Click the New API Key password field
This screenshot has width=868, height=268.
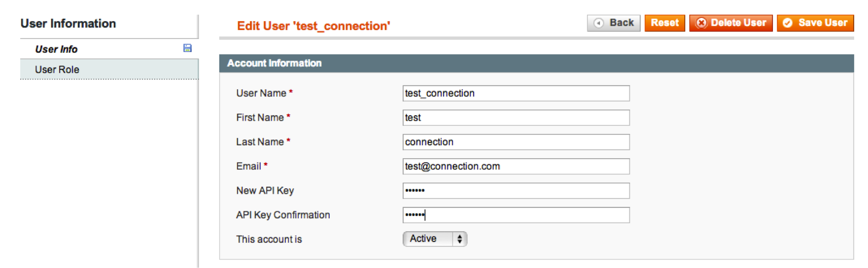tap(516, 191)
